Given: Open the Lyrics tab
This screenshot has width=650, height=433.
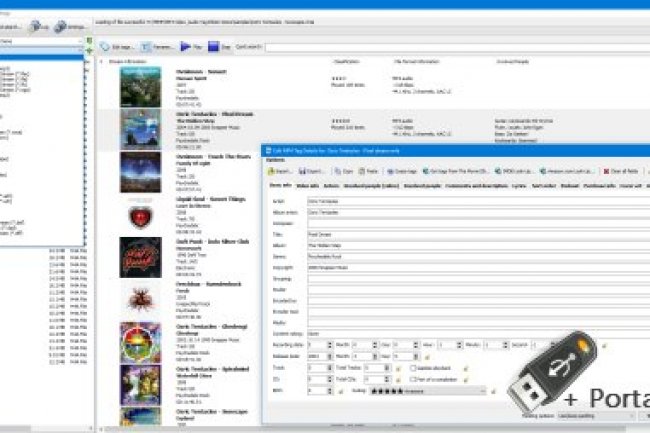Looking at the screenshot, I should [519, 186].
